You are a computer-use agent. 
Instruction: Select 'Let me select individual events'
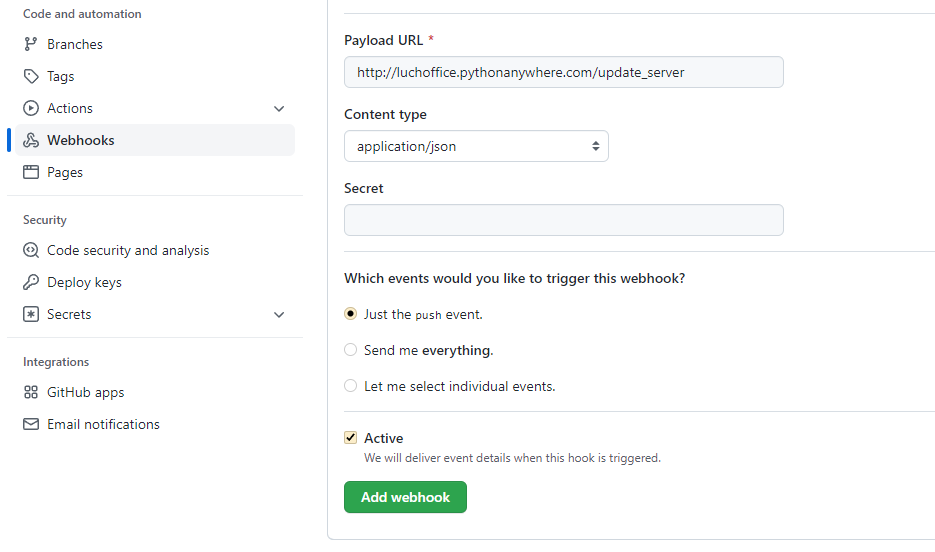point(350,386)
